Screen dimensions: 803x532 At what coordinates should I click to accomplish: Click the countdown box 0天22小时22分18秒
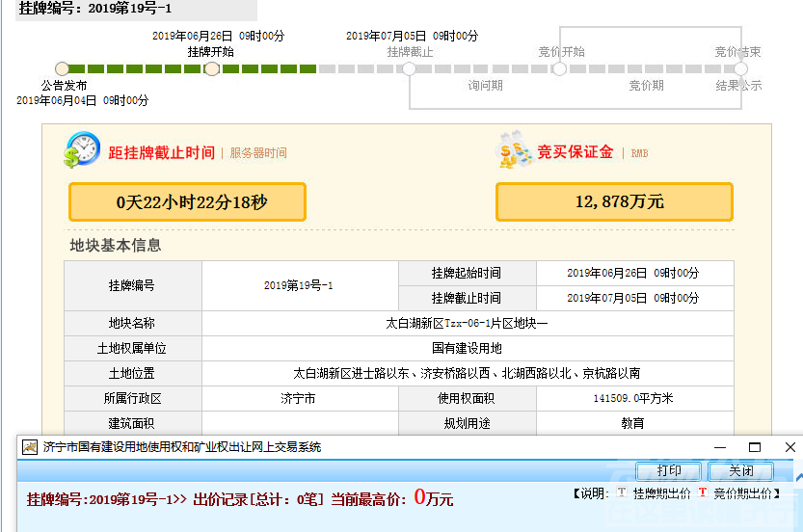187,201
